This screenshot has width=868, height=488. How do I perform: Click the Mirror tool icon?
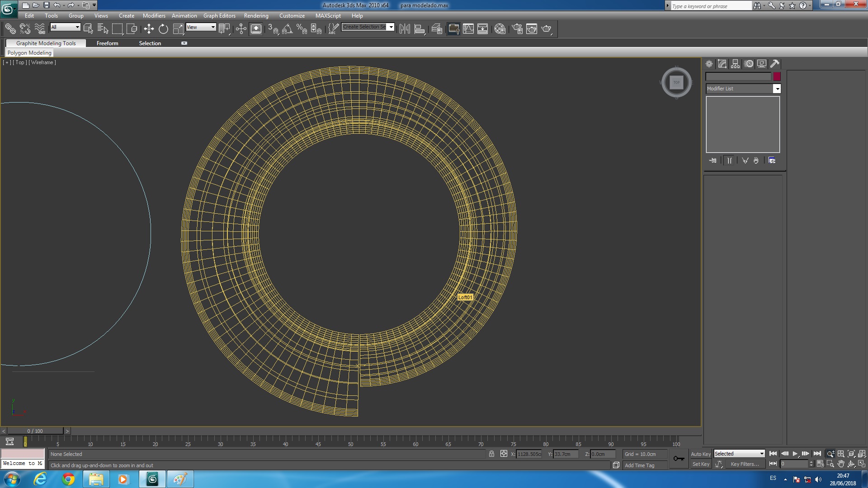(405, 29)
